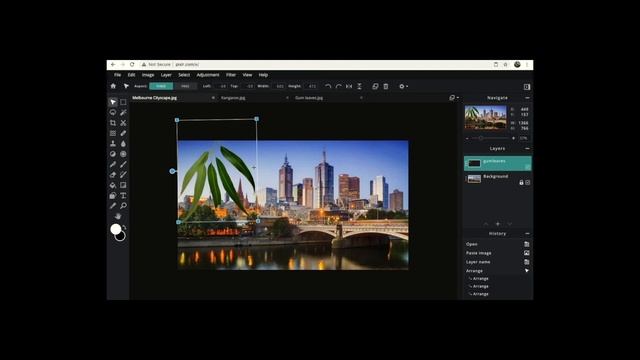
Task: Select the Color Replace brush tool
Action: point(123,175)
